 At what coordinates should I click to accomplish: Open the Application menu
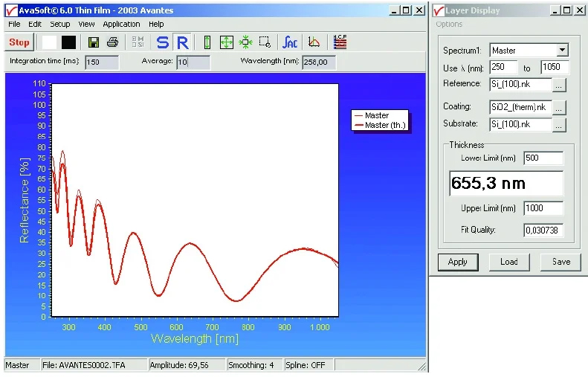[x=121, y=24]
